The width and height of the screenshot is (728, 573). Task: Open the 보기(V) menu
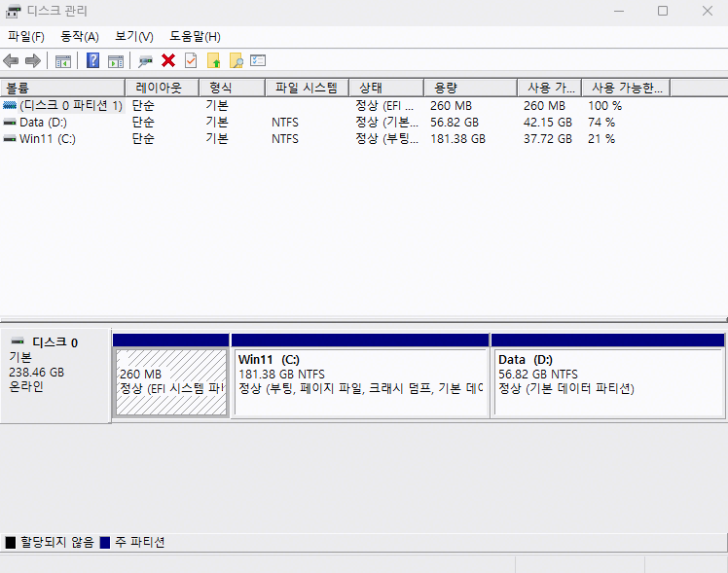pos(134,37)
